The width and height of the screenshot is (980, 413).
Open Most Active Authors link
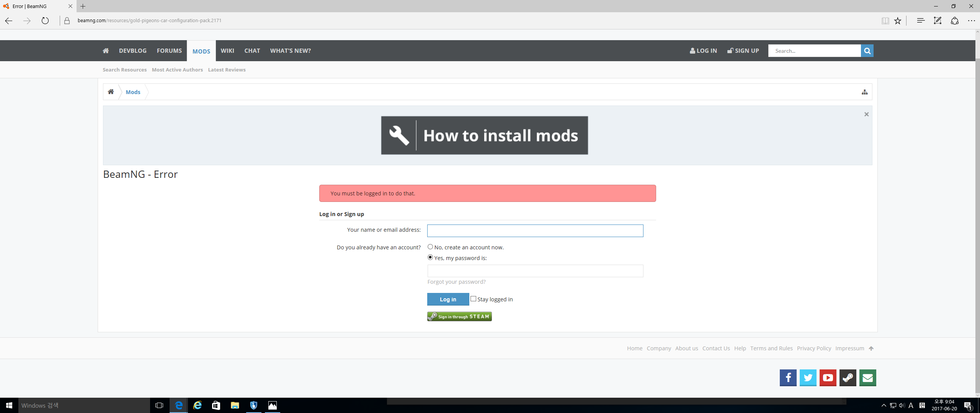click(x=177, y=70)
